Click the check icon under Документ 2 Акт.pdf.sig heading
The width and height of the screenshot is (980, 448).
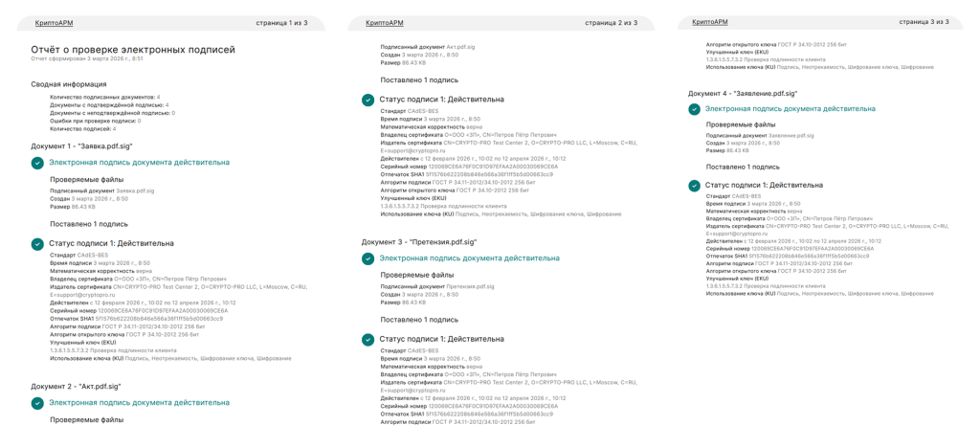pos(37,403)
